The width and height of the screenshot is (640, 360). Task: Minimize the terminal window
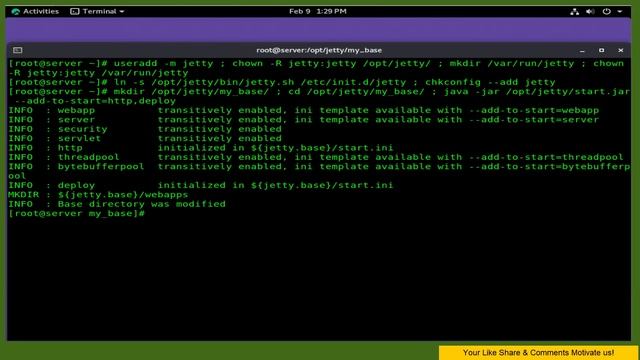click(x=582, y=51)
